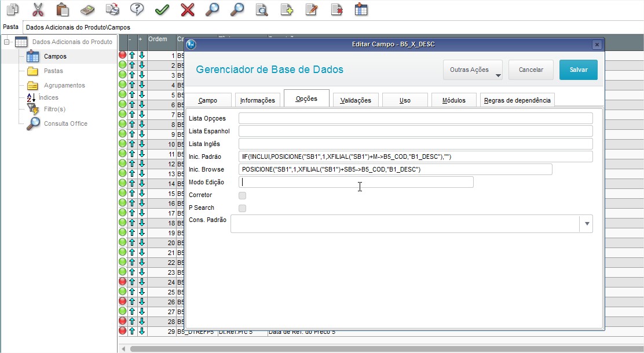
Task: Enable the Corretor checkbox
Action: click(x=242, y=195)
